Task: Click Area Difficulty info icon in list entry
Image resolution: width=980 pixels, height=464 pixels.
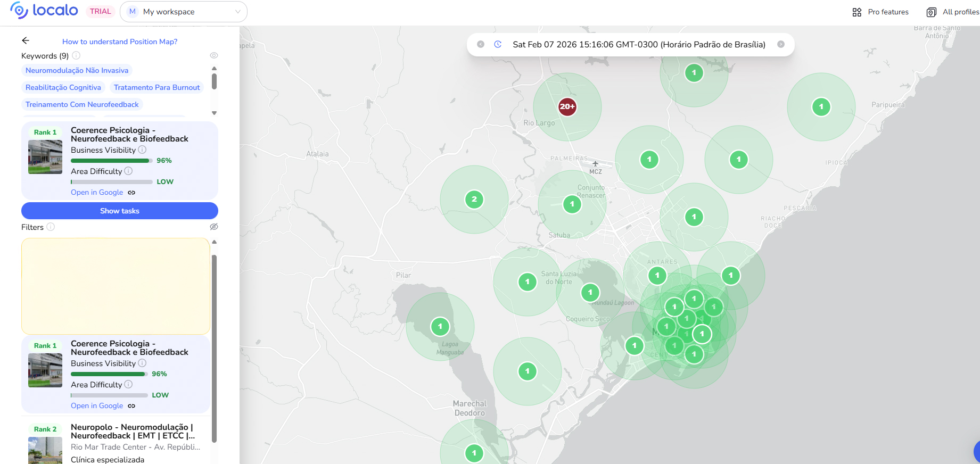Action: click(x=128, y=384)
